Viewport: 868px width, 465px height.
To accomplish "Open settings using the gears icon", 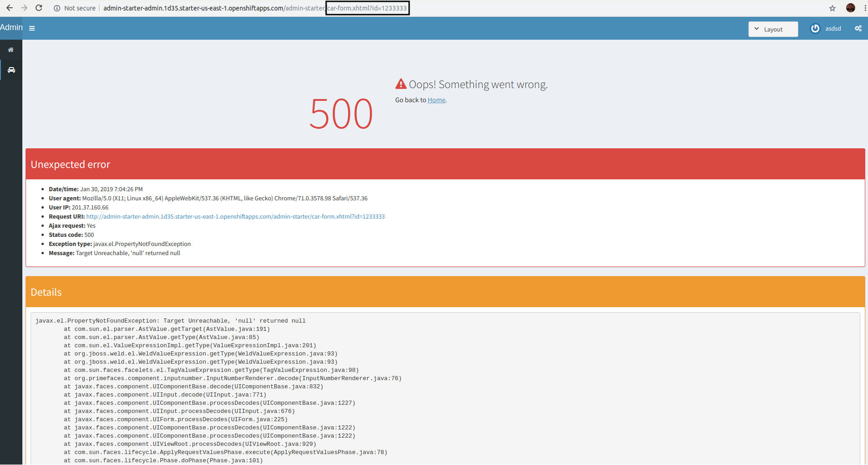I will [858, 28].
